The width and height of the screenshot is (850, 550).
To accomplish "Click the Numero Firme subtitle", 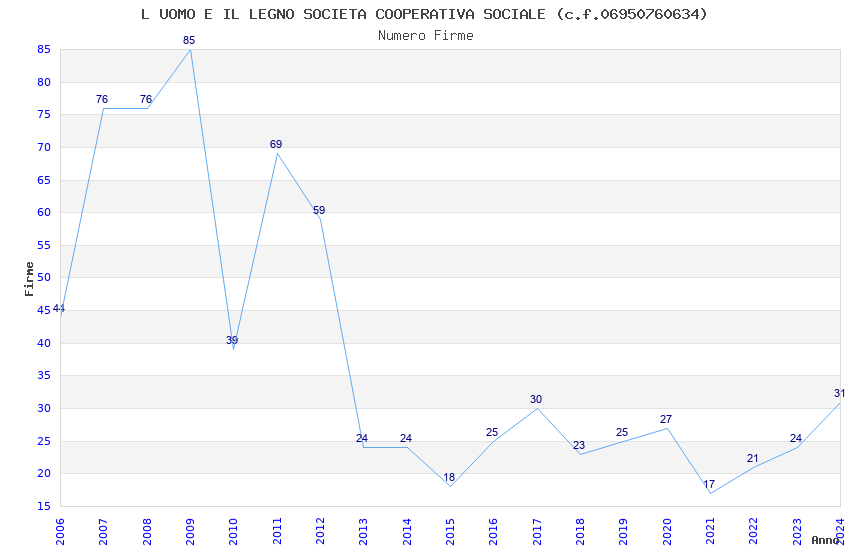I will click(426, 35).
